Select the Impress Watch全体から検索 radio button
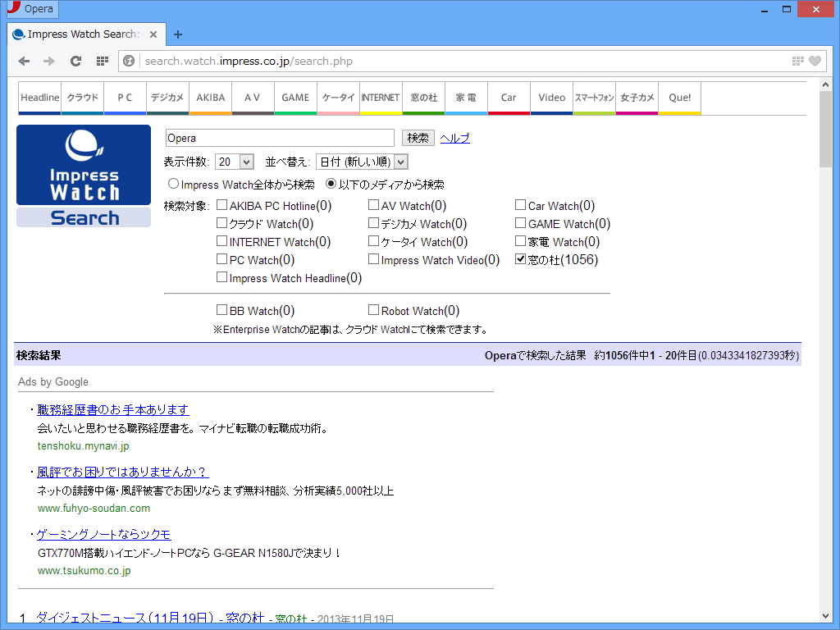 click(173, 184)
